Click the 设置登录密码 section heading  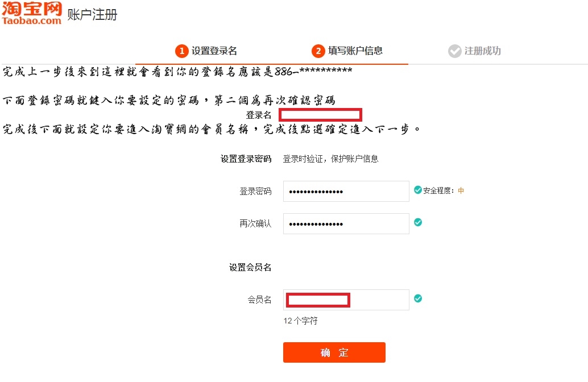[246, 159]
